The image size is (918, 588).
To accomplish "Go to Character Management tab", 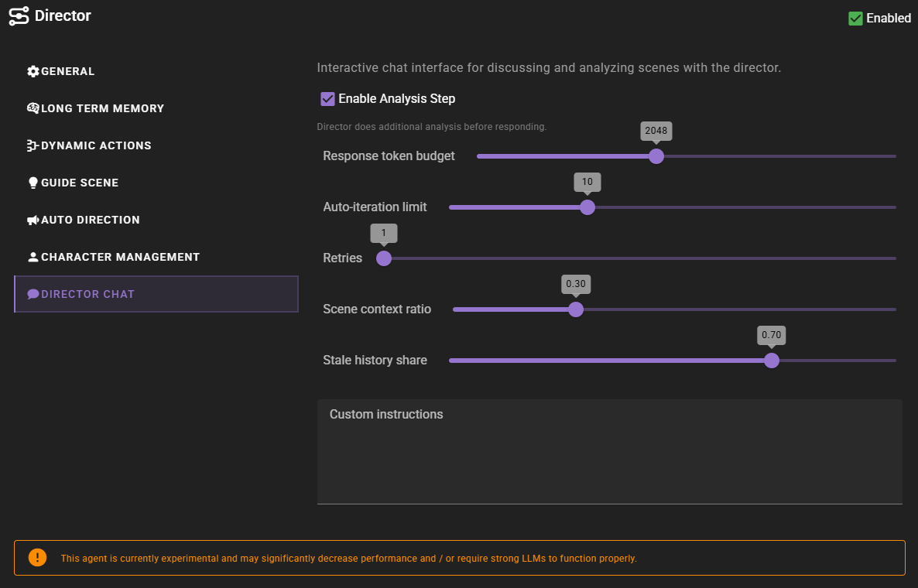I will [120, 257].
